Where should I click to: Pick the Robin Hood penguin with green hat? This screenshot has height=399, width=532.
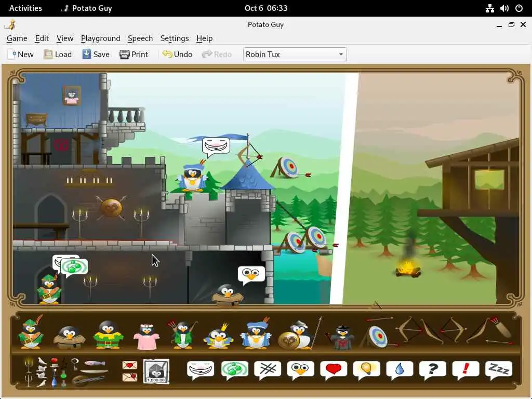[x=31, y=332]
